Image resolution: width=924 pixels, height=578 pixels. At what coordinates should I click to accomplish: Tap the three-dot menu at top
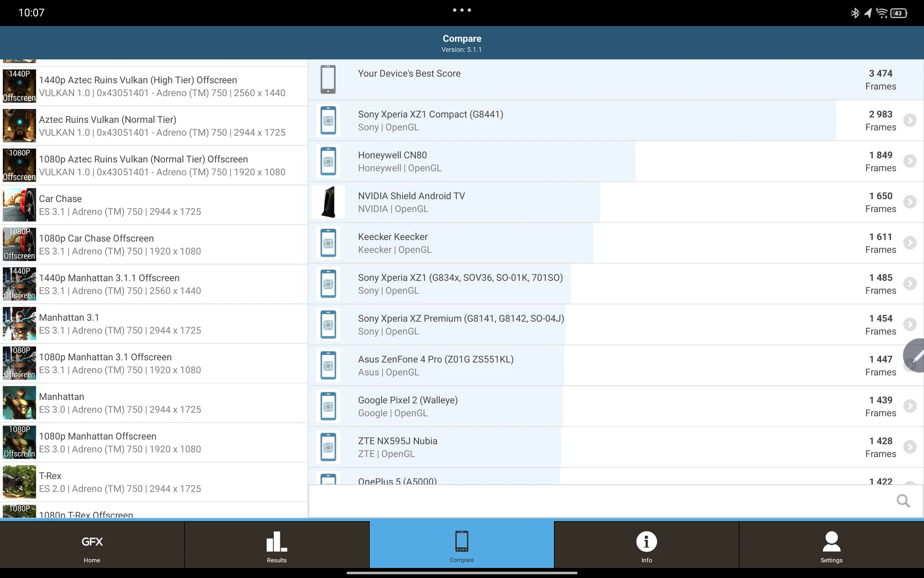(462, 10)
